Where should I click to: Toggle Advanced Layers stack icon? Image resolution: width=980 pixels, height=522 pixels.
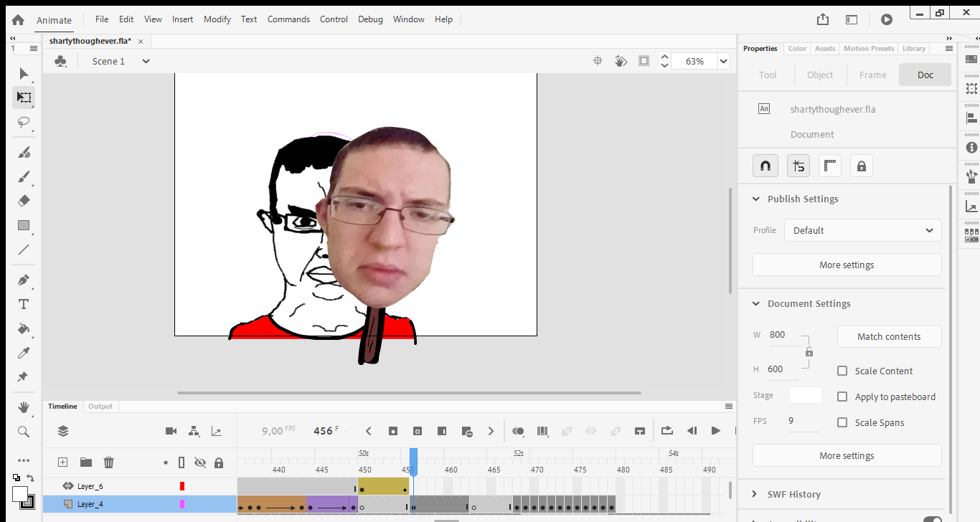pos(63,431)
